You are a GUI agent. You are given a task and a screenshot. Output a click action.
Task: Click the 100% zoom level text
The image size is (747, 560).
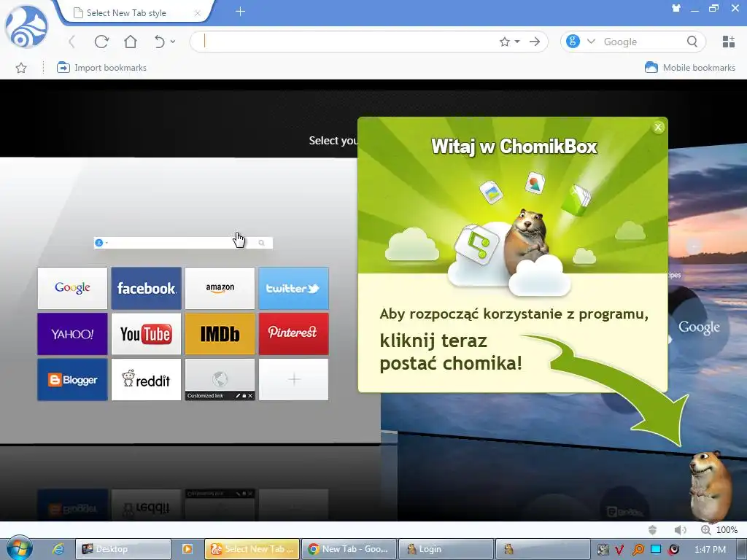[x=727, y=530]
